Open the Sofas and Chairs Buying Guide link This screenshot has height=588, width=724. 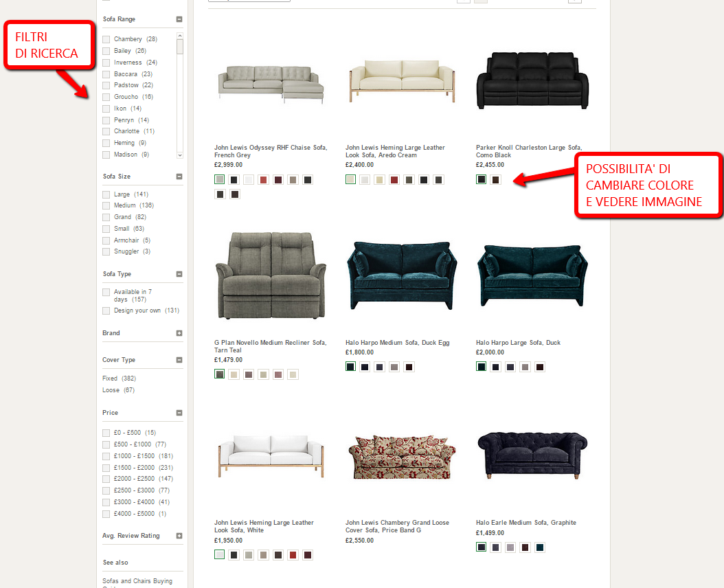[137, 581]
